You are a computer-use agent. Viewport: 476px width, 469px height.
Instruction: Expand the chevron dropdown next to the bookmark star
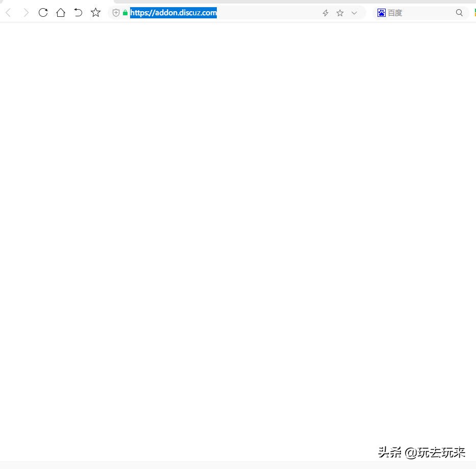(x=354, y=13)
